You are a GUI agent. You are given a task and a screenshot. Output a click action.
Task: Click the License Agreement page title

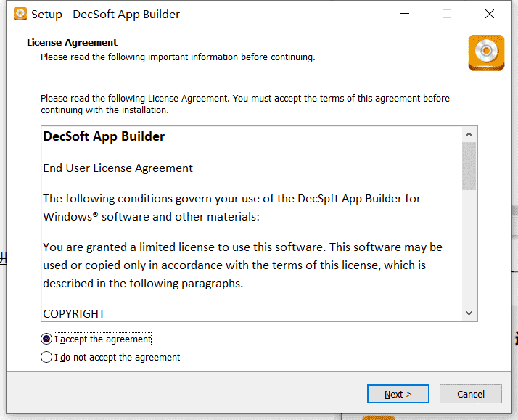coord(72,42)
